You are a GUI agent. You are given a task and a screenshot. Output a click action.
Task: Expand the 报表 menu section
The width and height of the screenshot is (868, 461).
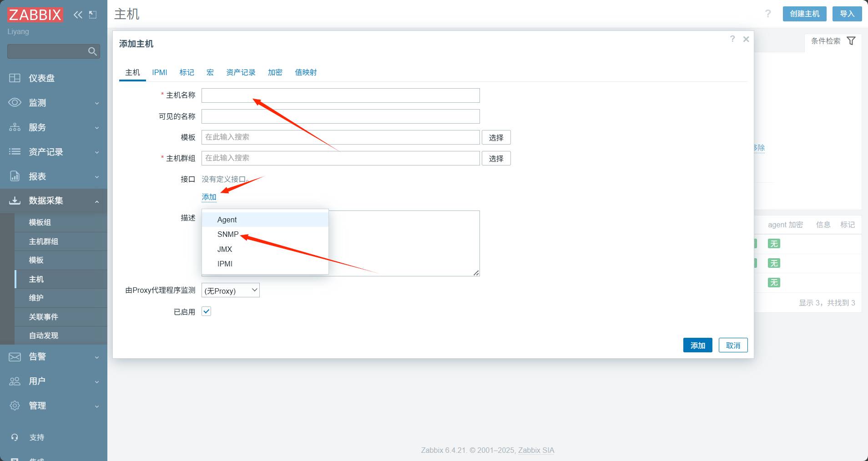tap(97, 177)
